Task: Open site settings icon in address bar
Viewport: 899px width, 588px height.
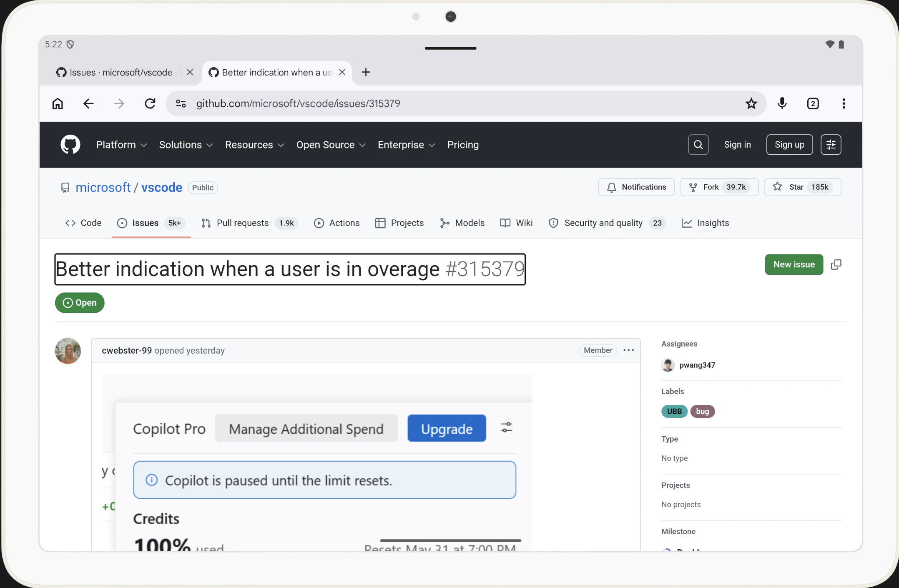Action: pos(181,103)
